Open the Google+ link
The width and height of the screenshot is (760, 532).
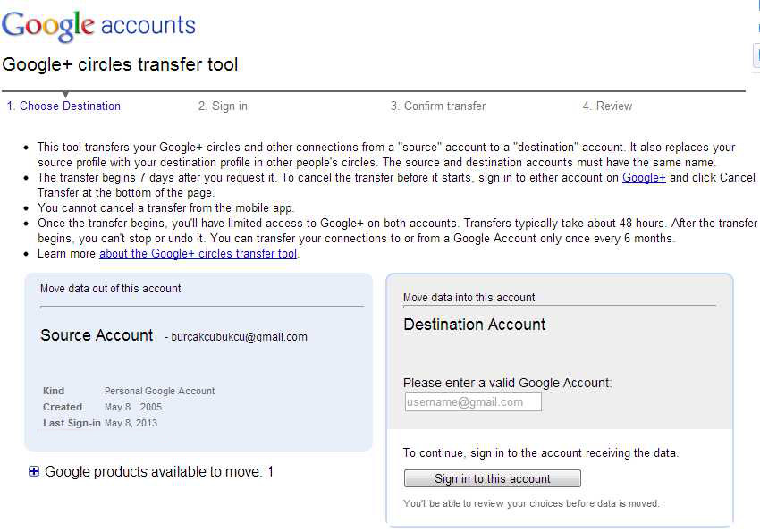tap(644, 178)
